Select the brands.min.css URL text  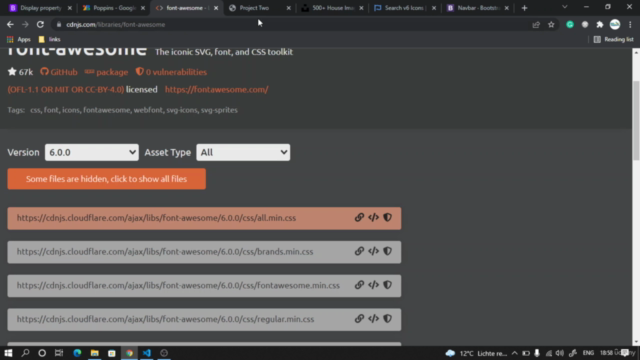(x=165, y=251)
